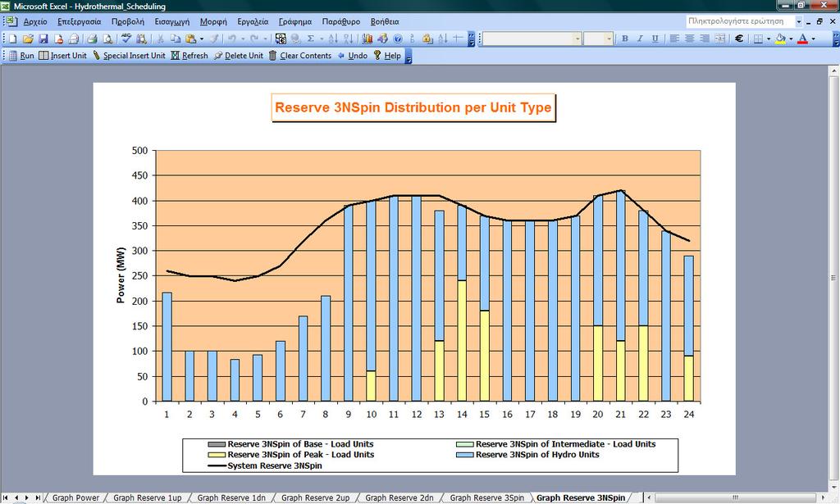The width and height of the screenshot is (840, 504).
Task: Click the Format Painter brush icon
Action: 214,39
